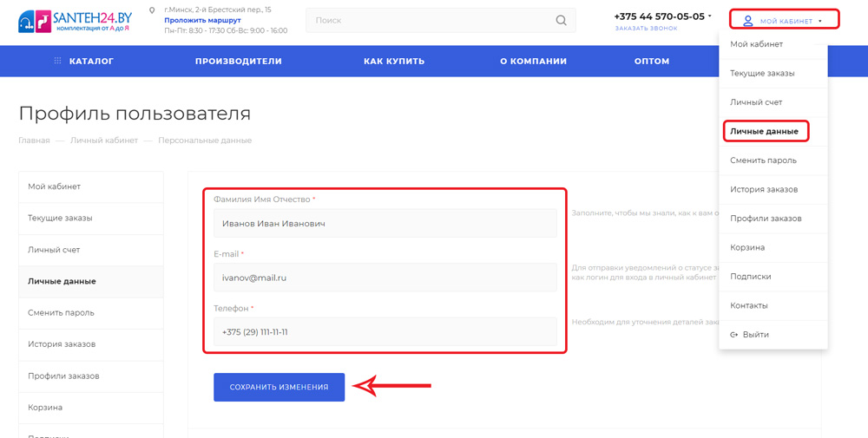Open the Мой кабинет dropdown
The width and height of the screenshot is (868, 438).
[785, 21]
